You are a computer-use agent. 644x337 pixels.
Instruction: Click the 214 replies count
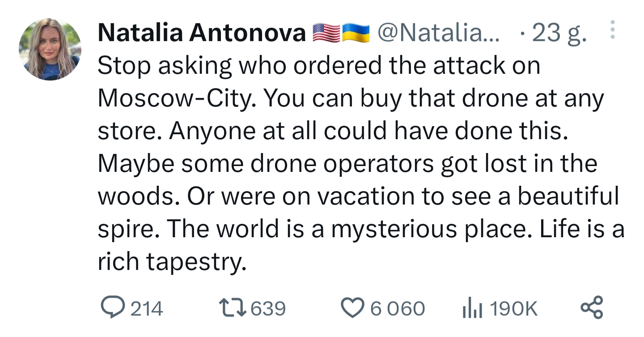[x=147, y=308]
